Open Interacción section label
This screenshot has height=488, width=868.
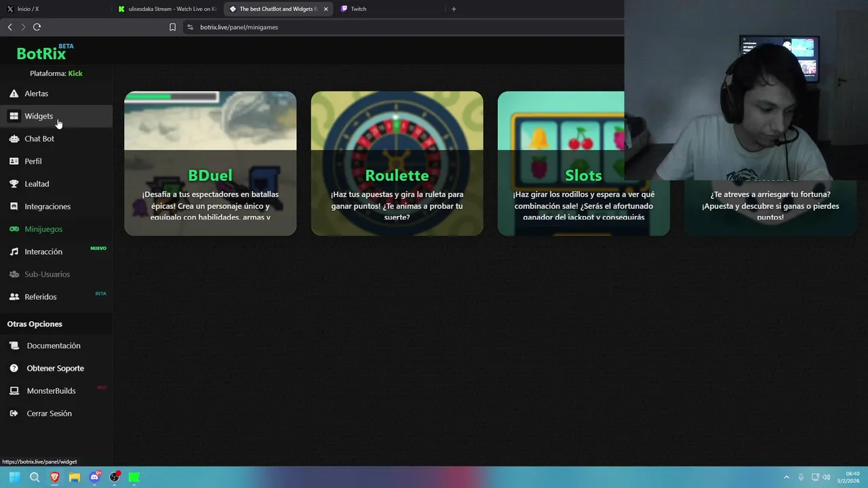click(x=43, y=251)
